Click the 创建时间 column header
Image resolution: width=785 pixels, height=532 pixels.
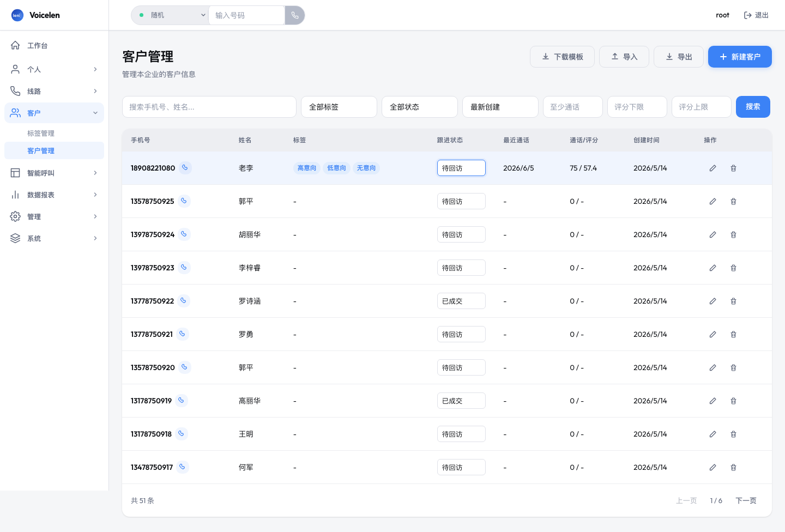tap(647, 140)
